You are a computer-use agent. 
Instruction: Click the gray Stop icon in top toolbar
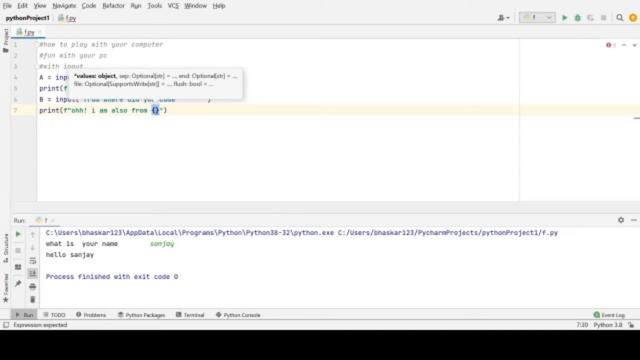tap(604, 18)
